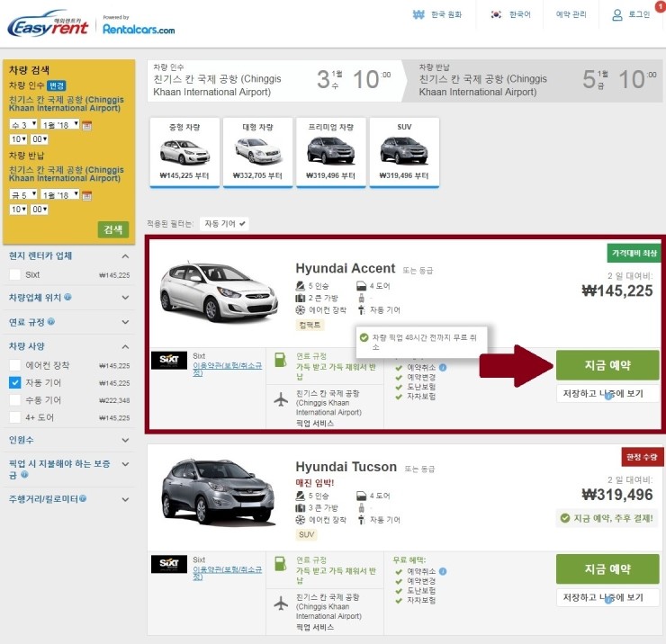
Task: Click the 로그인 login link
Action: 639,14
